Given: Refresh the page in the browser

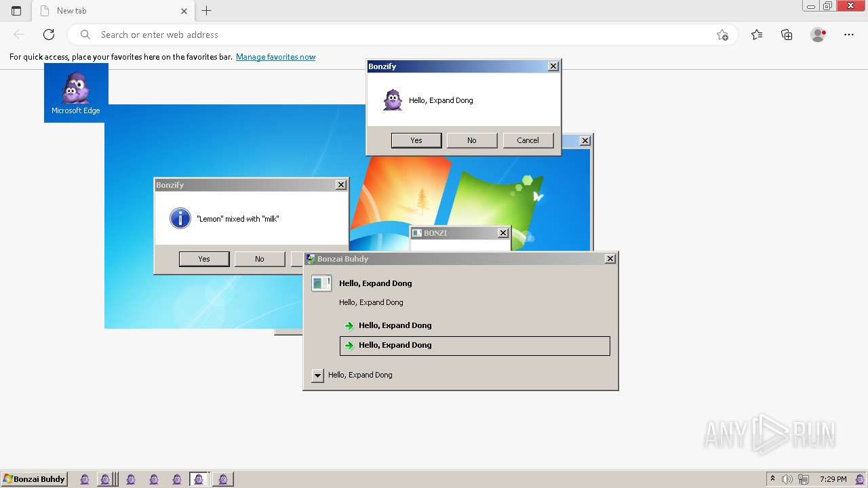Looking at the screenshot, I should (x=49, y=35).
